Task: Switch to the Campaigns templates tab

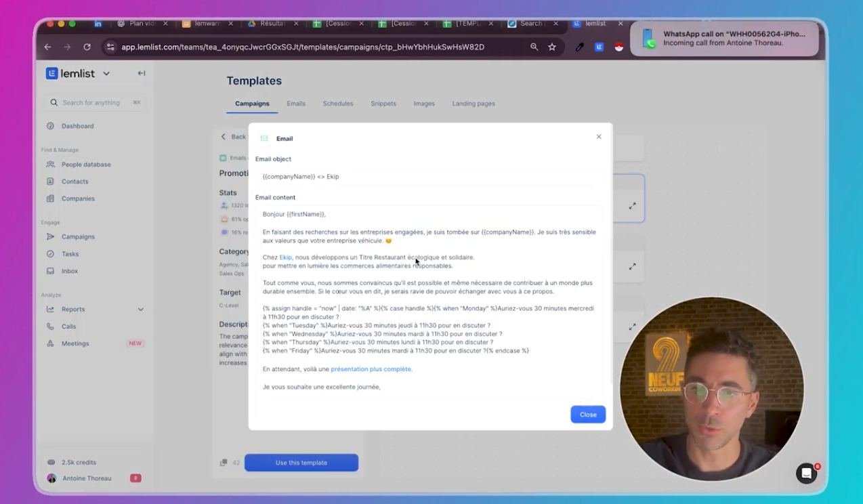Action: [252, 104]
